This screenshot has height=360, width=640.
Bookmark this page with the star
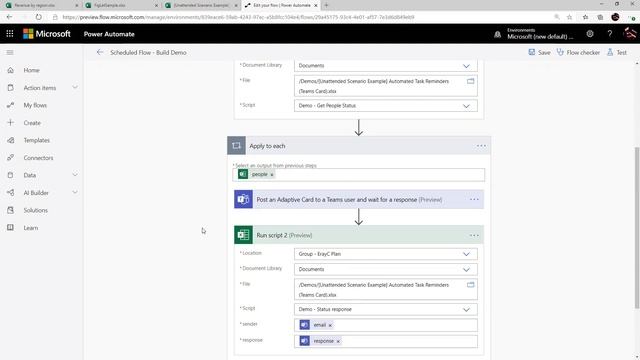pos(569,17)
